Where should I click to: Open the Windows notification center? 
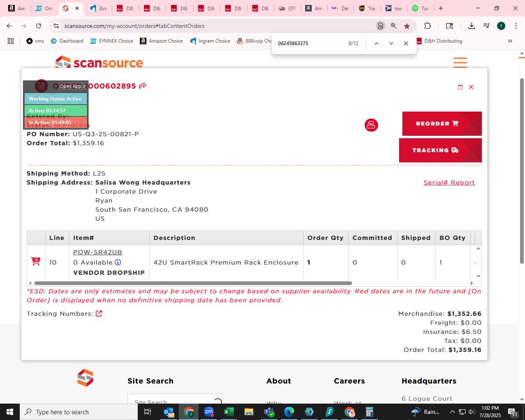click(x=513, y=412)
